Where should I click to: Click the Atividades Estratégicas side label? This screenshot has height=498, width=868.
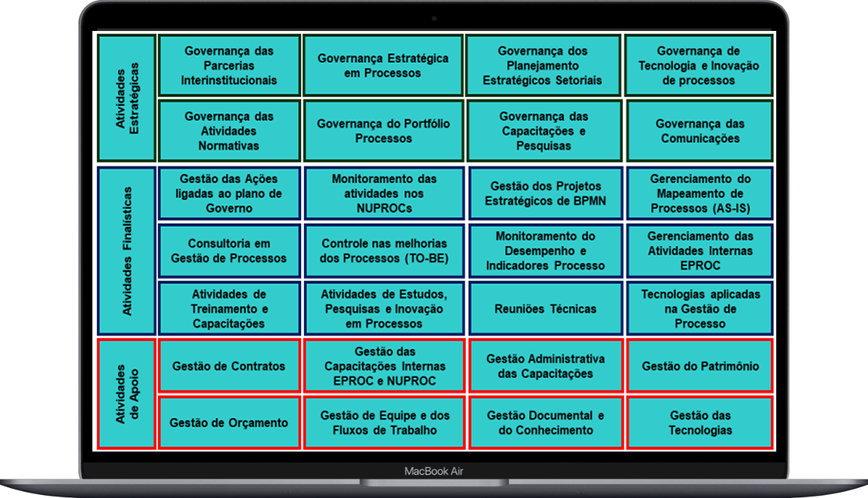(127, 98)
